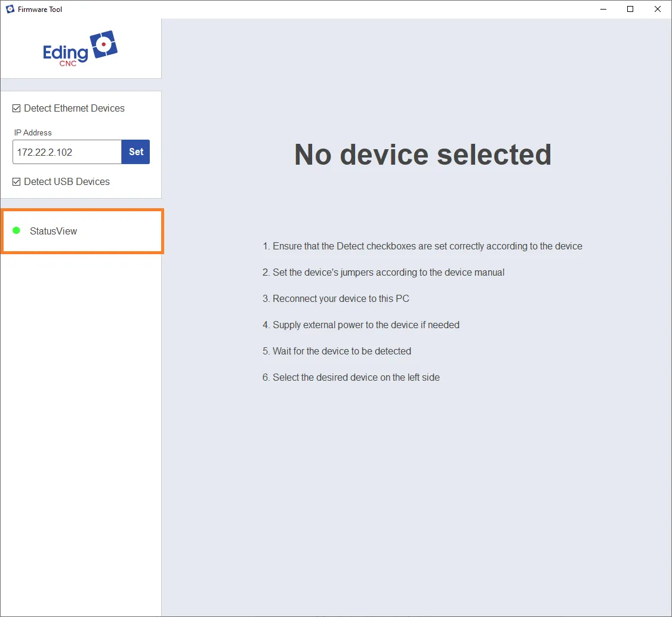
Task: Click instruction 'Select the desired device' line
Action: [x=351, y=378]
